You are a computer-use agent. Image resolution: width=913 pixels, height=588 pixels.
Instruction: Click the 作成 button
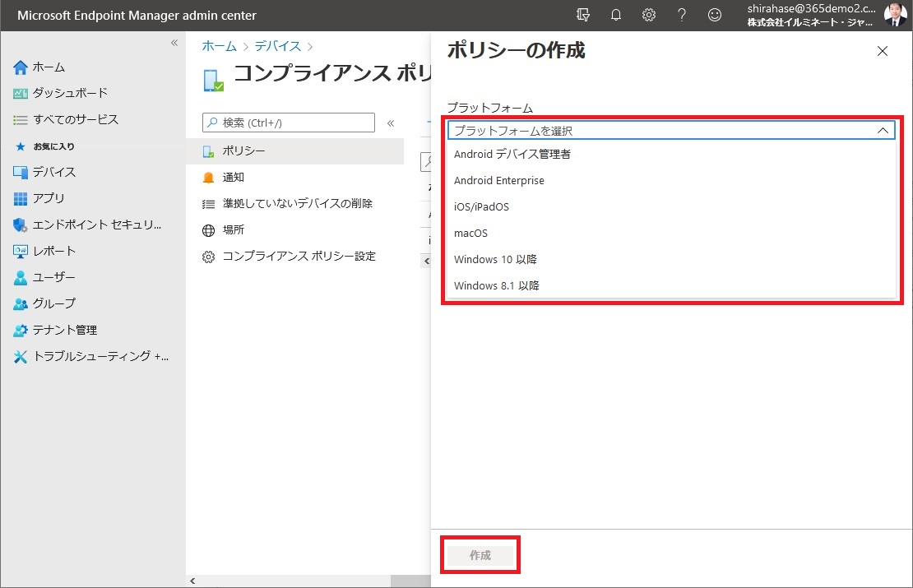(480, 555)
